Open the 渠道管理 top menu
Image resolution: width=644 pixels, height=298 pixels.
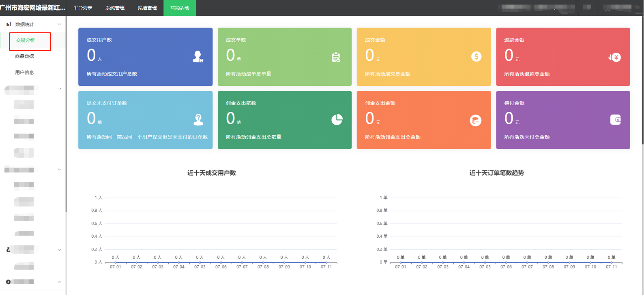coord(147,8)
